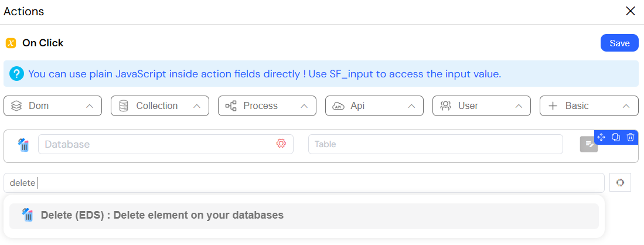
Task: Click the yellow X icon beside On Click
Action: [x=11, y=43]
